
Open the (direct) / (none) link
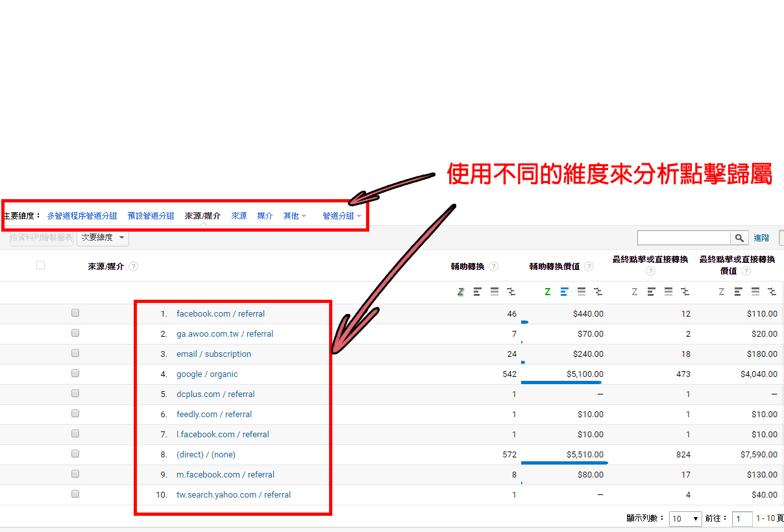click(x=206, y=454)
